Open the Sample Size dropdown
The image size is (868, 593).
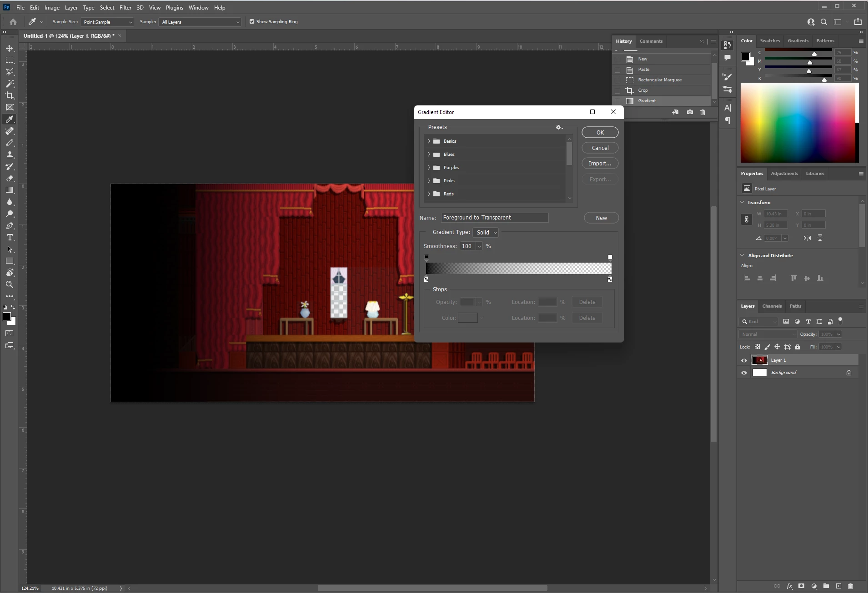pyautogui.click(x=107, y=22)
